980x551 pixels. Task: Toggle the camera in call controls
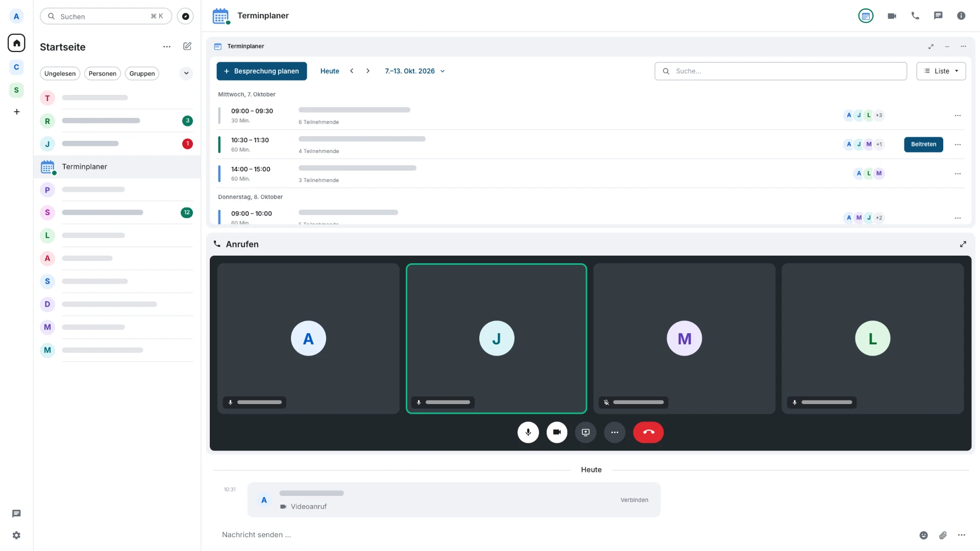point(557,432)
